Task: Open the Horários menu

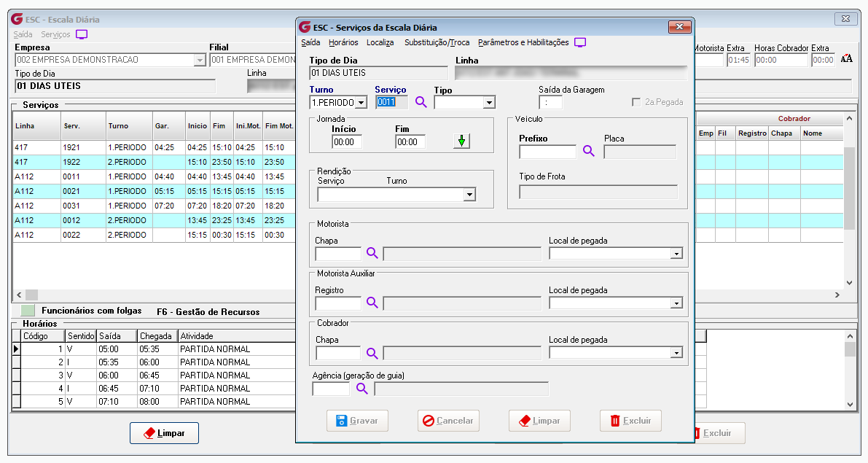Action: [343, 42]
